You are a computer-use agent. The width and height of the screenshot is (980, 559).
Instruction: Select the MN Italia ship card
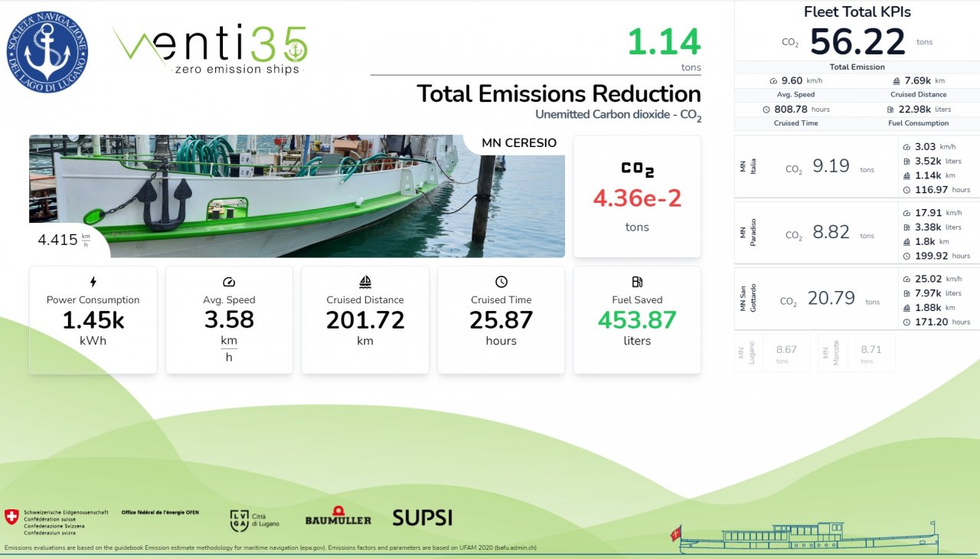815,166
